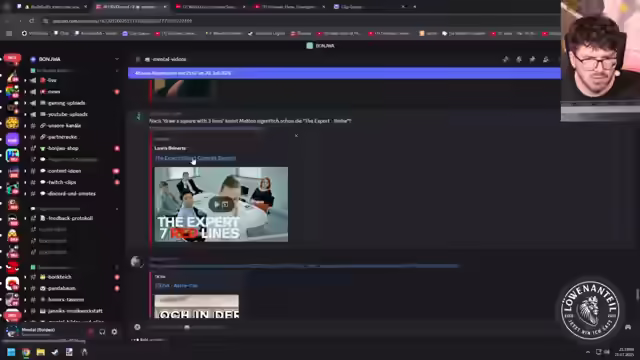Image resolution: width=640 pixels, height=360 pixels.
Task: Open the live channel
Action: click(51, 80)
